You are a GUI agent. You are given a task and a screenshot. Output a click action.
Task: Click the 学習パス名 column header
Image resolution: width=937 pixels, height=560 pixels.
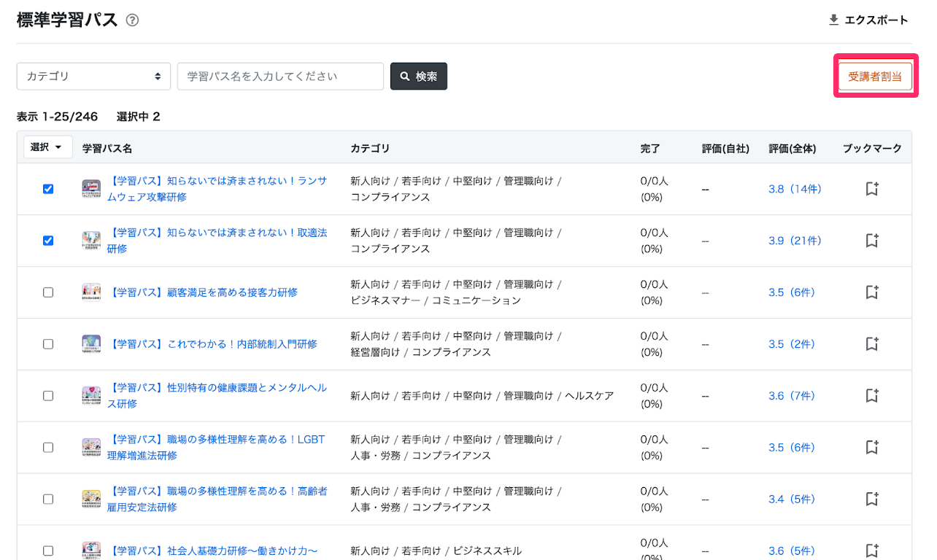coord(107,148)
